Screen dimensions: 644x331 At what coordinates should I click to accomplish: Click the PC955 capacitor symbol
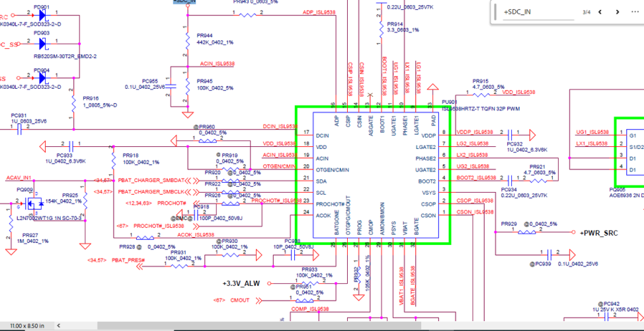(x=171, y=85)
